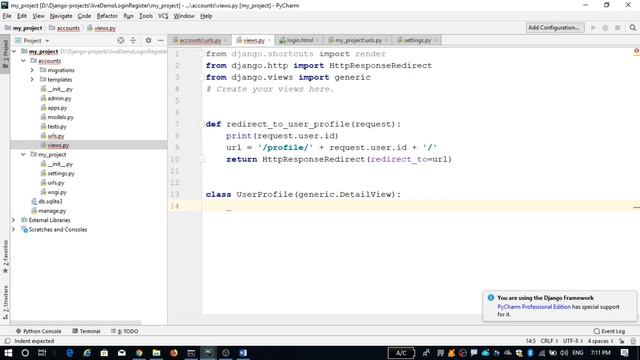Viewport: 640px width, 360px height.
Task: Open the Refactor menu
Action: 107,16
